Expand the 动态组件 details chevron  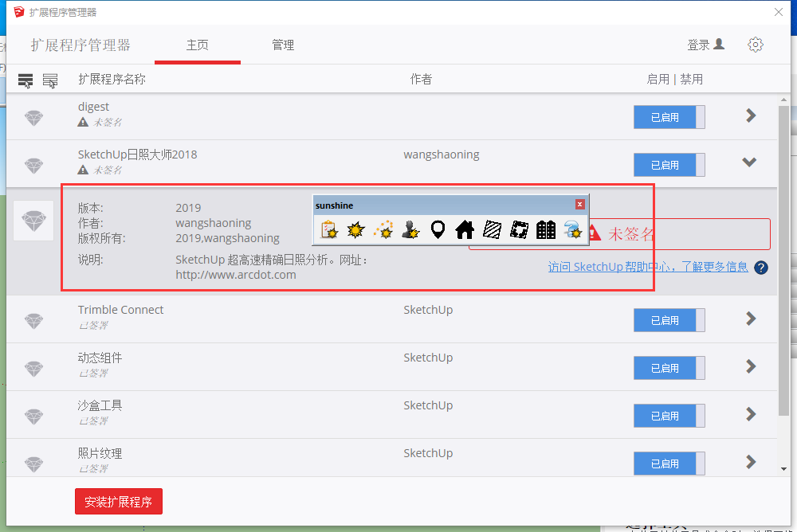[x=751, y=366]
